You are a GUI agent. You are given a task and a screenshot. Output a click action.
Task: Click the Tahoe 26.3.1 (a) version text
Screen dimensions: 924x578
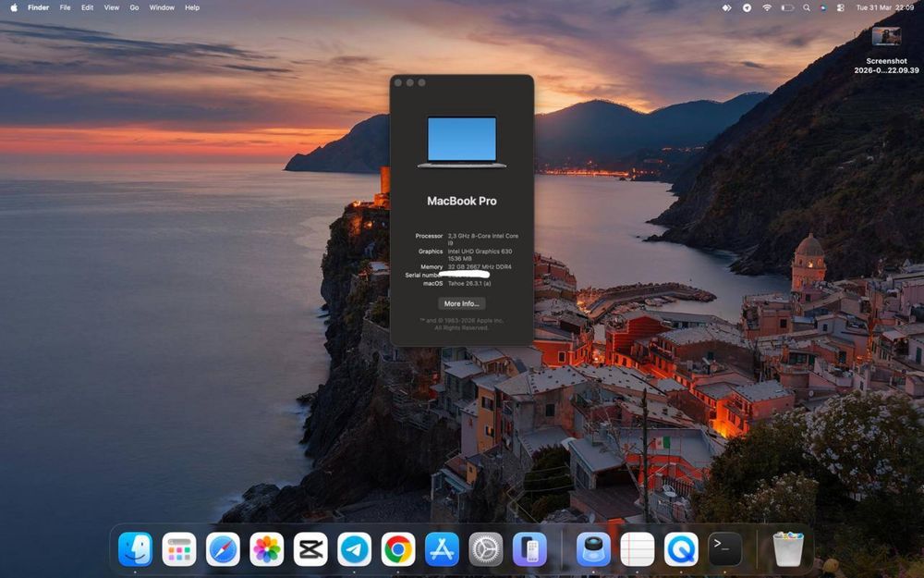coord(469,284)
